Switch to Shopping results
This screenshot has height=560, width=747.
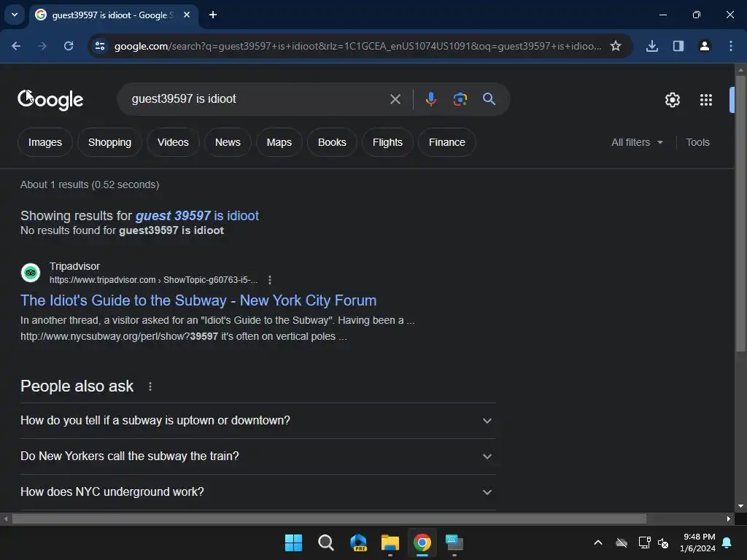(109, 142)
